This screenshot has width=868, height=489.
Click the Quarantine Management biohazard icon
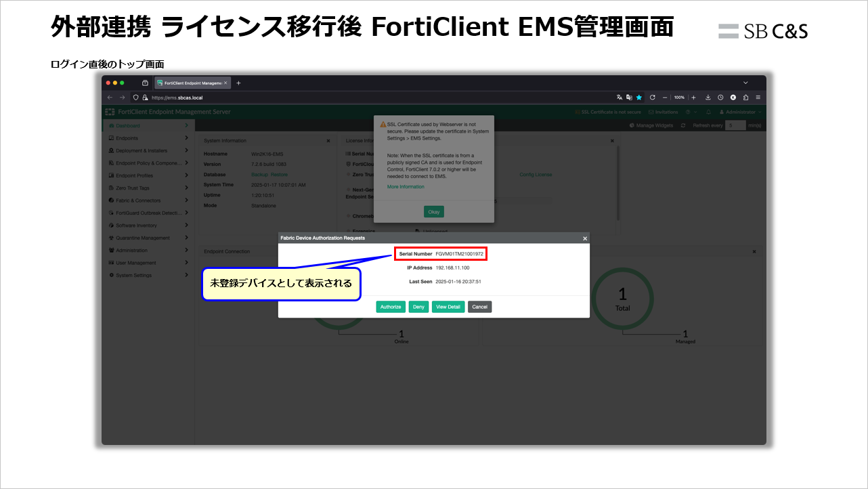coord(110,238)
